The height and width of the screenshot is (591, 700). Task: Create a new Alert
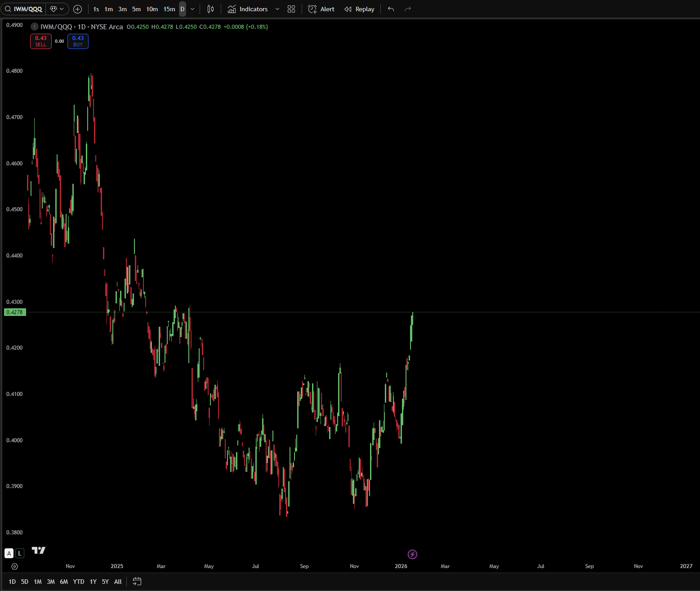(x=321, y=9)
